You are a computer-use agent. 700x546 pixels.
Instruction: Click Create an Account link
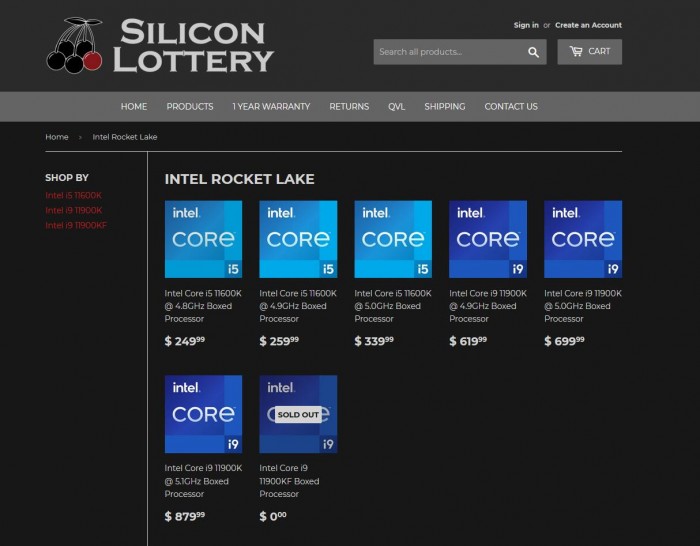pos(588,25)
